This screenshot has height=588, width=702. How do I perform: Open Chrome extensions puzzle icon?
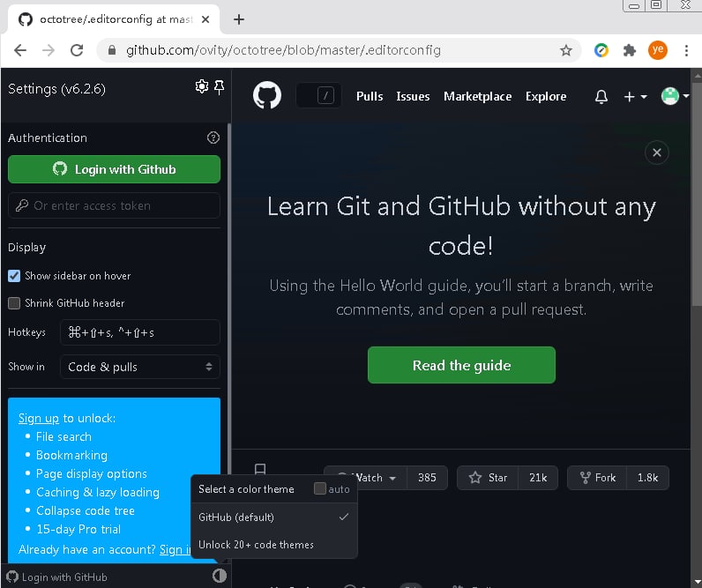point(629,50)
